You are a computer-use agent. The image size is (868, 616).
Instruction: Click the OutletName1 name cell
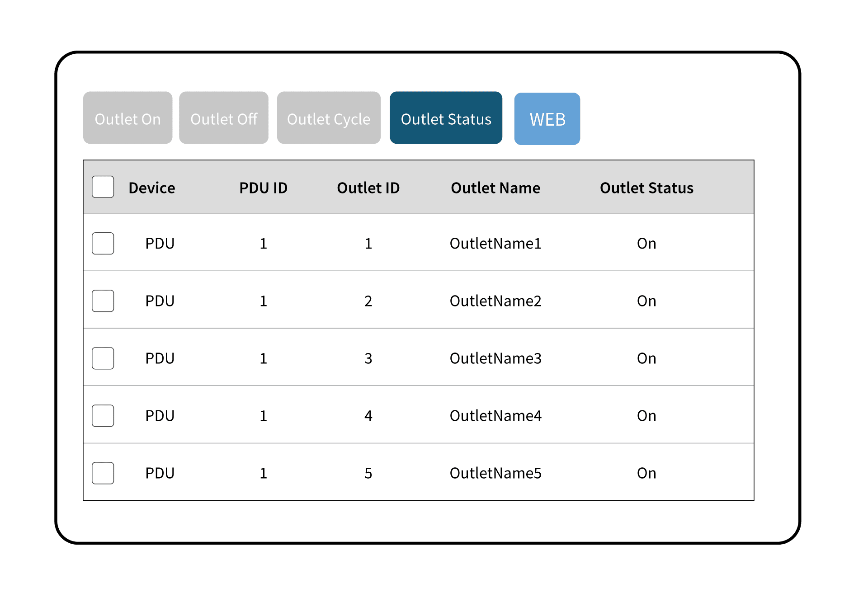pos(495,244)
